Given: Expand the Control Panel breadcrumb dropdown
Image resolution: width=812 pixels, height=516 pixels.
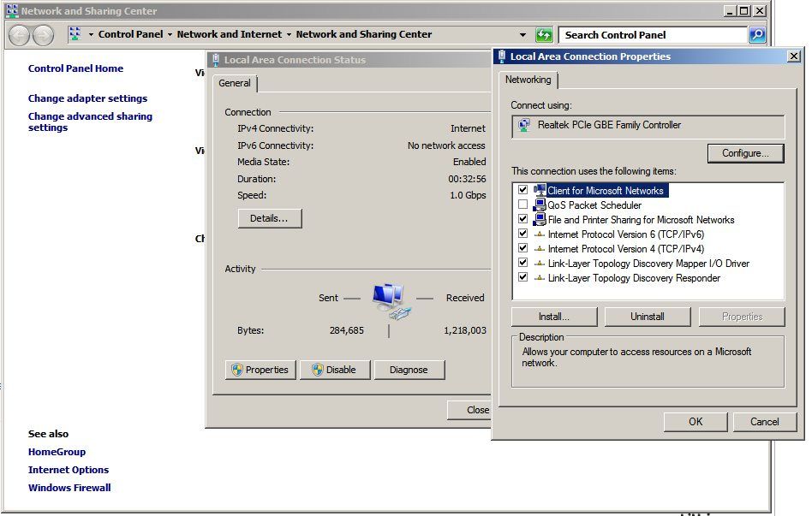Looking at the screenshot, I should [170, 35].
